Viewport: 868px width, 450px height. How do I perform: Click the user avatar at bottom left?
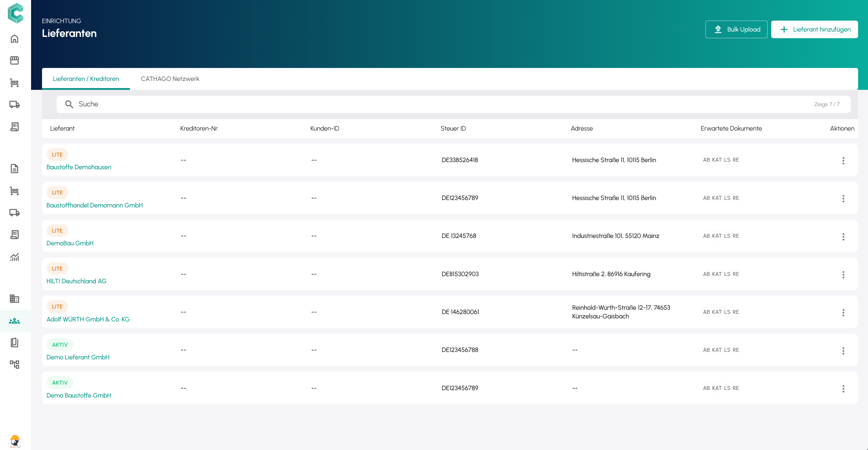tap(15, 441)
